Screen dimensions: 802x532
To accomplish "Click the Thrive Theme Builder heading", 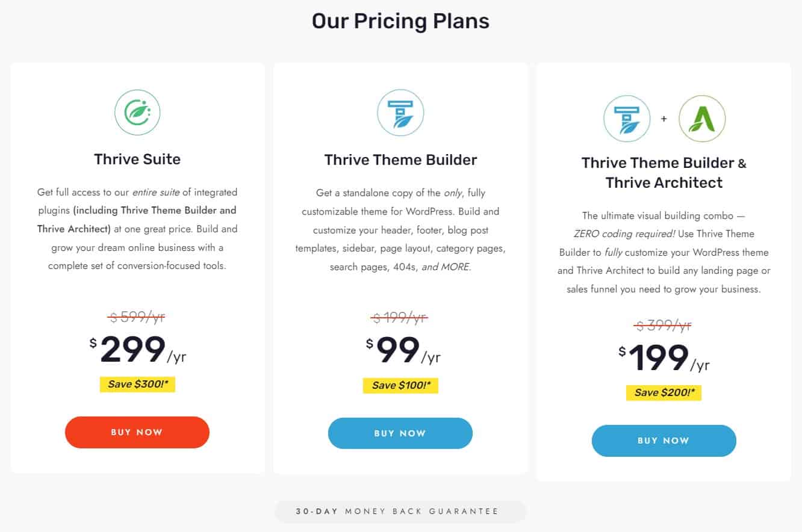I will [400, 159].
